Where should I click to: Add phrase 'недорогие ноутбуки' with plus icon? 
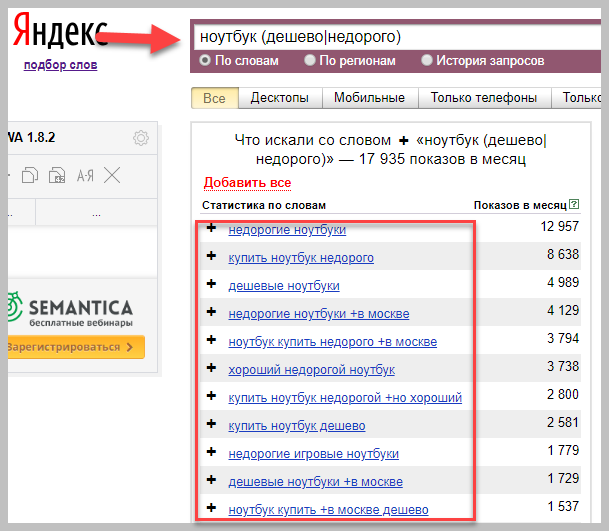tap(211, 228)
